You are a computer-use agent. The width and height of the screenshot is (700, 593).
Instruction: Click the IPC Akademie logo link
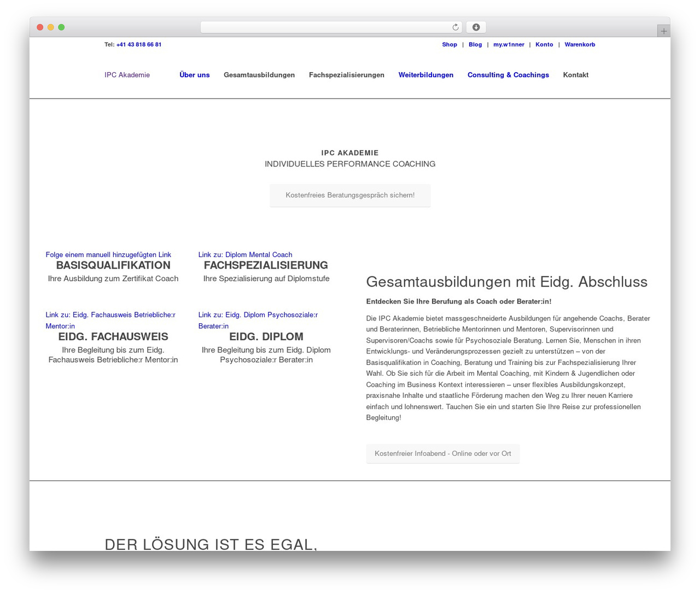click(x=127, y=75)
